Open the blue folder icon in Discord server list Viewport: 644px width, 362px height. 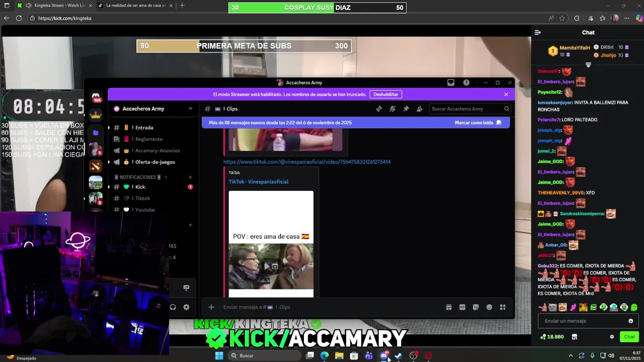pos(96,133)
